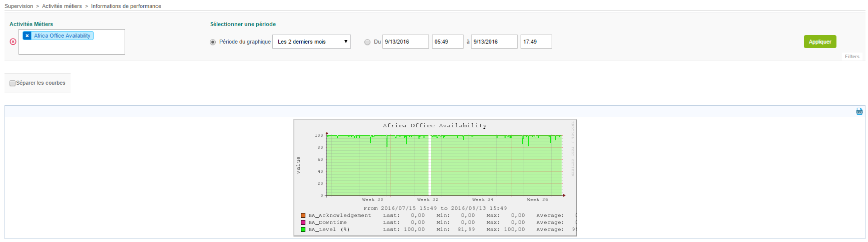Go to Supervision in the breadcrumb

[x=19, y=6]
